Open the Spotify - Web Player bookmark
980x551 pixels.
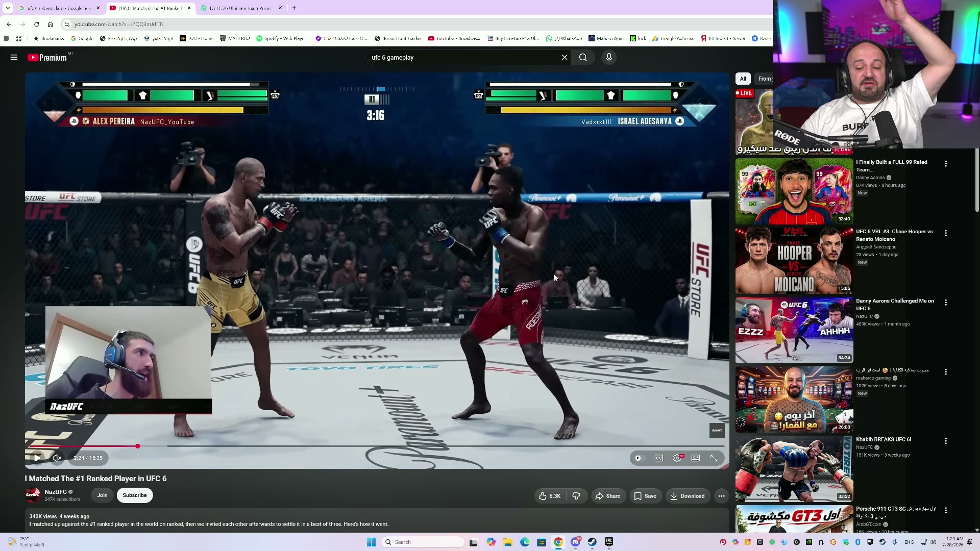click(282, 38)
